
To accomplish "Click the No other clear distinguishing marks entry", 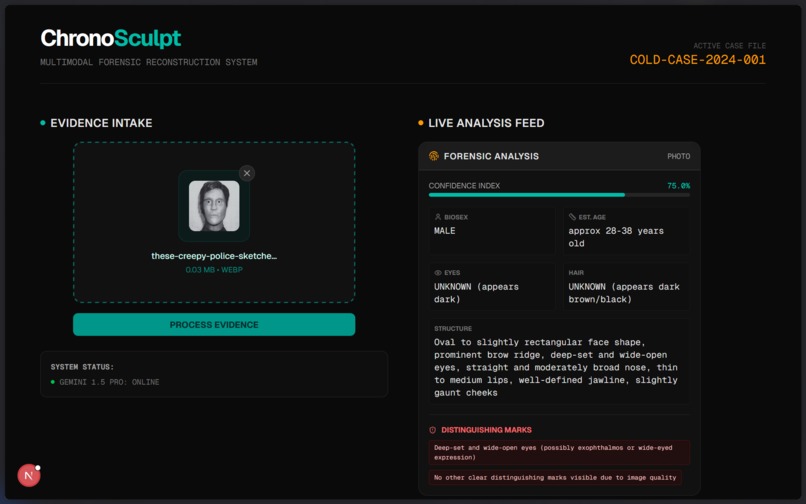I will (555, 477).
